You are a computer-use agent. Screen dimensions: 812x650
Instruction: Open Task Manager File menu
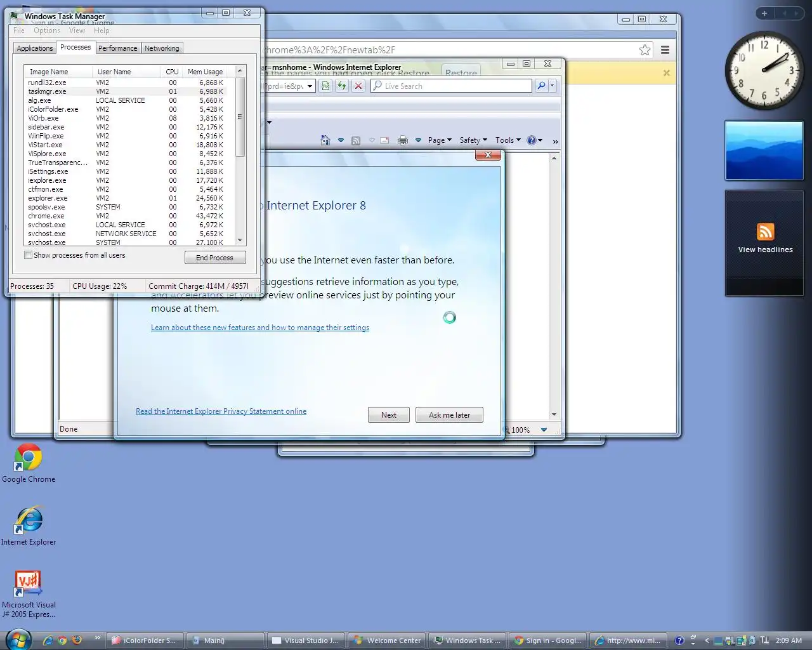click(x=19, y=30)
